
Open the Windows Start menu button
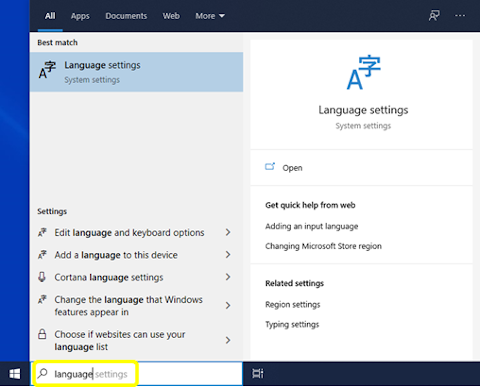[15, 374]
